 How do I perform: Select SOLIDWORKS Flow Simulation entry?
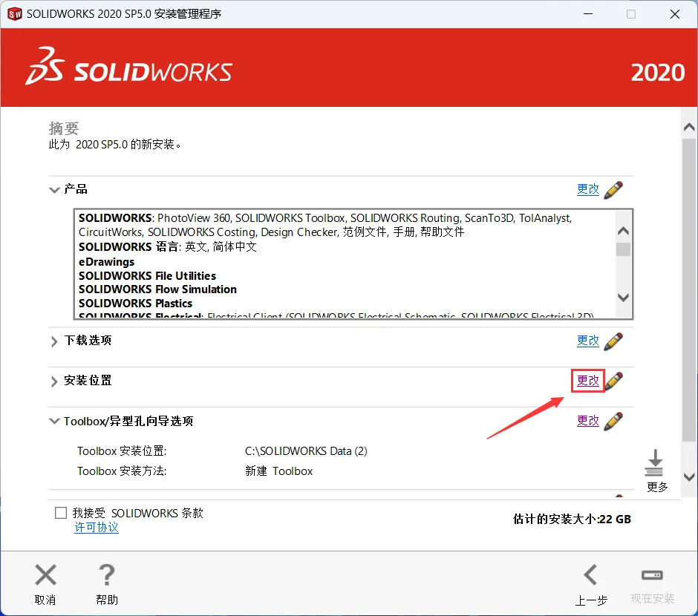pos(157,289)
